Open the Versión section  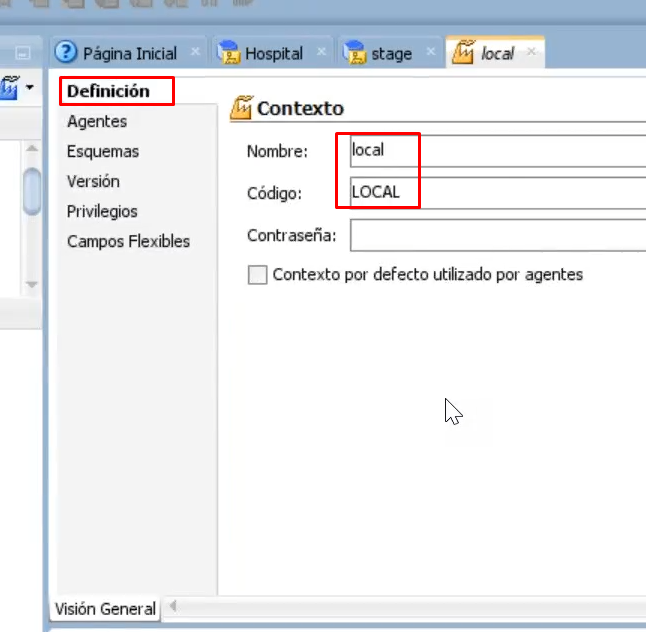pyautogui.click(x=93, y=181)
